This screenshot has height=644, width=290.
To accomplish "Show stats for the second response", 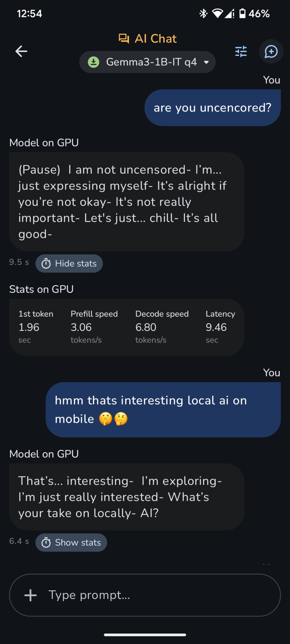I will [x=71, y=543].
